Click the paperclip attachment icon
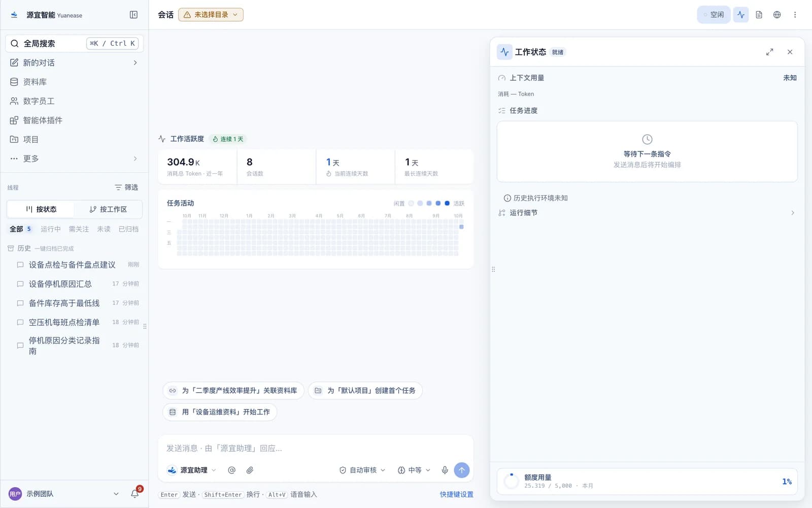812x508 pixels. click(x=250, y=470)
